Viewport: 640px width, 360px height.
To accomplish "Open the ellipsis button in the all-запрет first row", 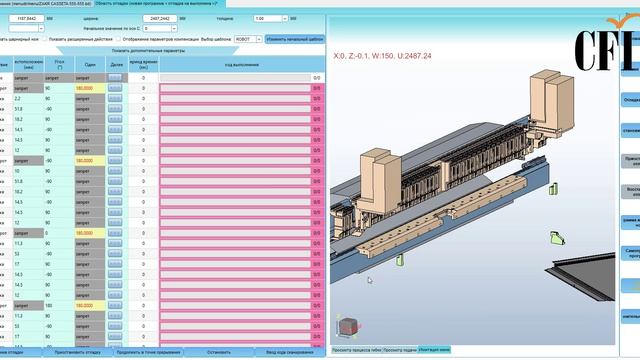I will [x=115, y=78].
